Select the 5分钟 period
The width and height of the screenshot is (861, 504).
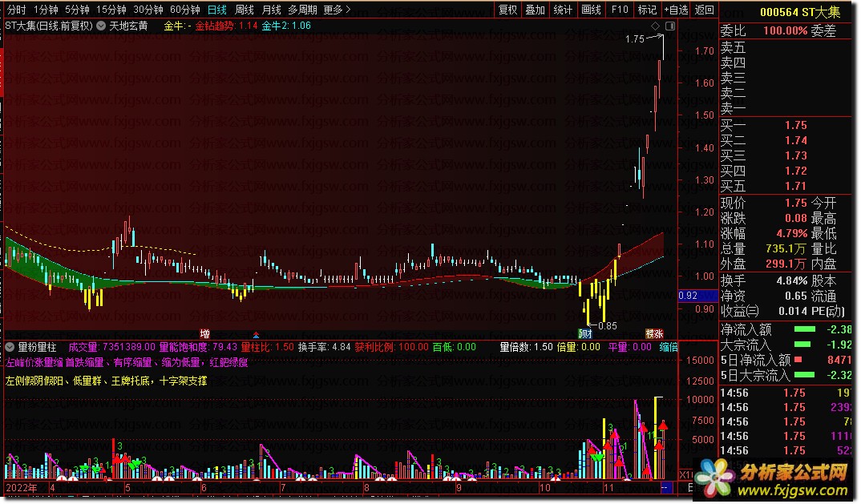(77, 10)
